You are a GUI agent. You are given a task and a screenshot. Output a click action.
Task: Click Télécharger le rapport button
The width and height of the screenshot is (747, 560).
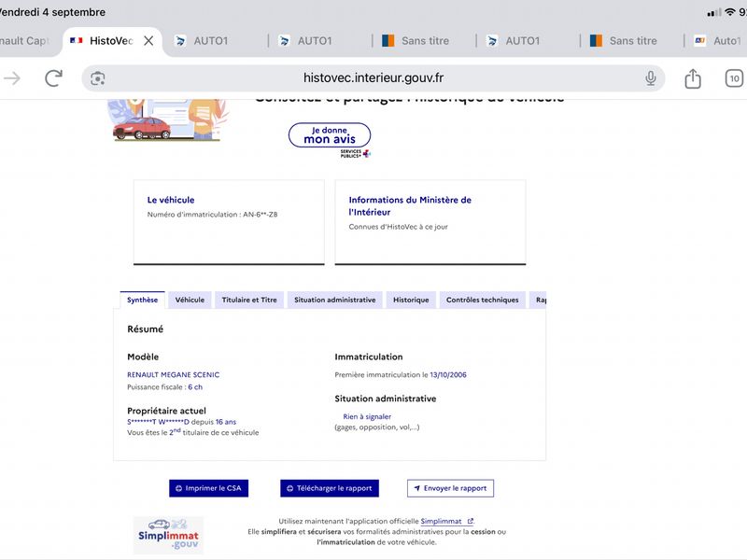pos(330,488)
